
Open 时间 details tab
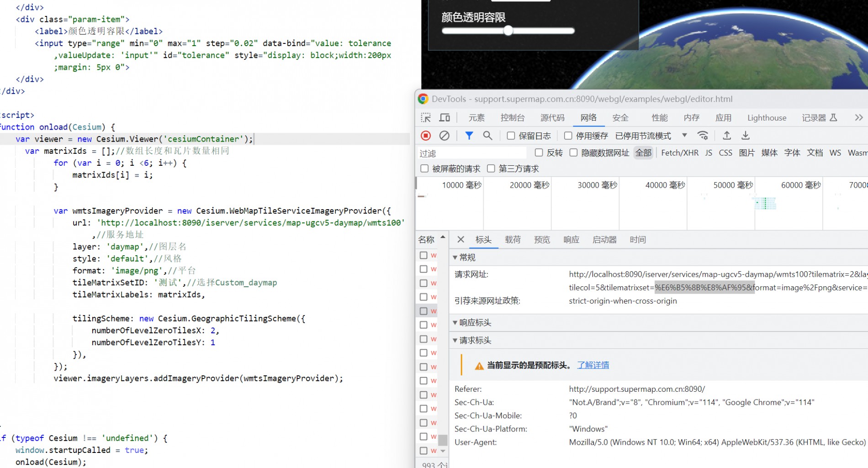[x=638, y=240]
